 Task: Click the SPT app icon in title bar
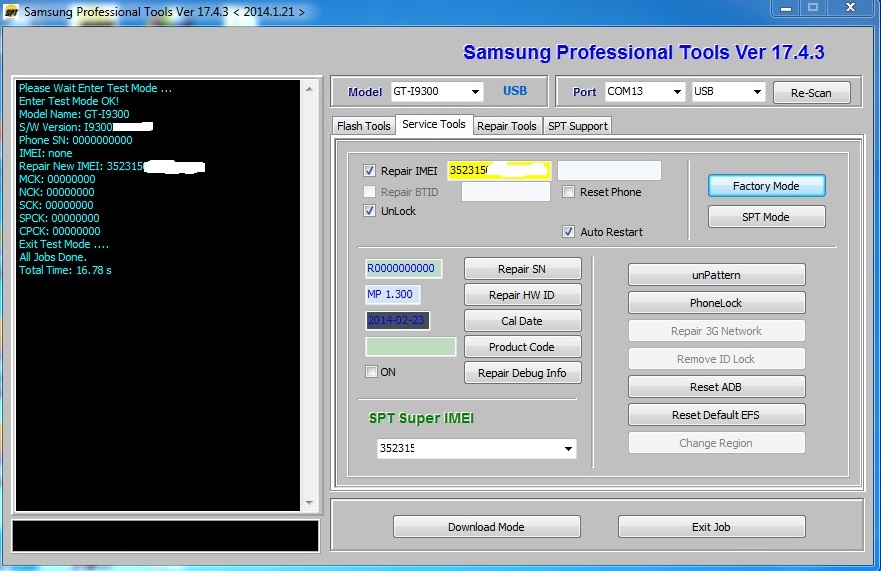pos(11,12)
